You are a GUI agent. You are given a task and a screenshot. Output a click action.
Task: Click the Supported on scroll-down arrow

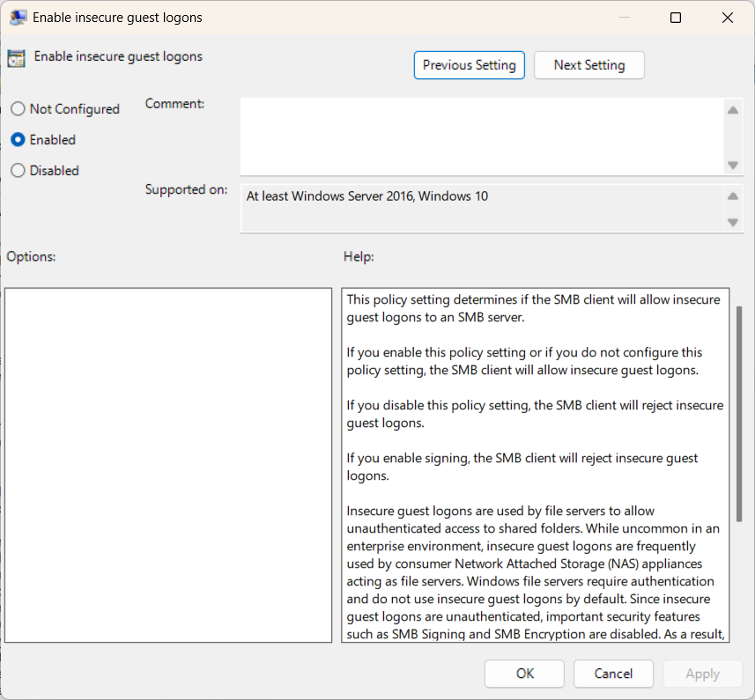coord(733,224)
